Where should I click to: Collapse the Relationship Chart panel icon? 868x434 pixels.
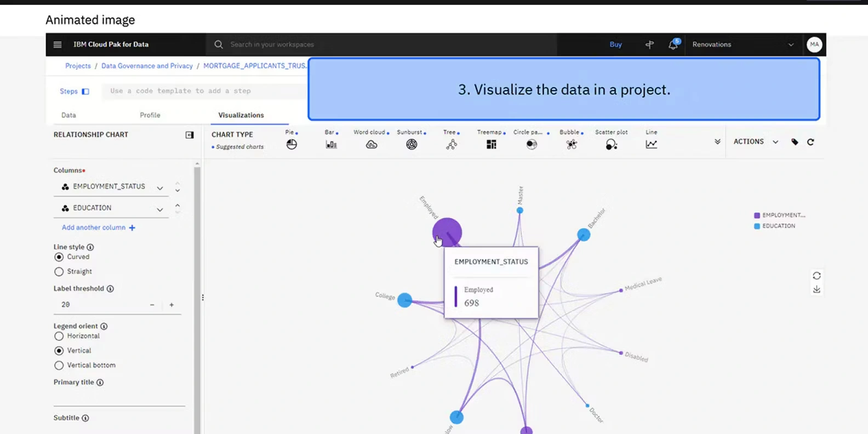tap(190, 135)
